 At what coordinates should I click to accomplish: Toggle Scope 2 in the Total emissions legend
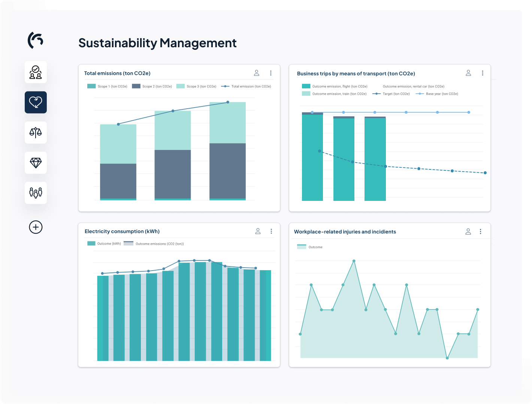pyautogui.click(x=151, y=86)
